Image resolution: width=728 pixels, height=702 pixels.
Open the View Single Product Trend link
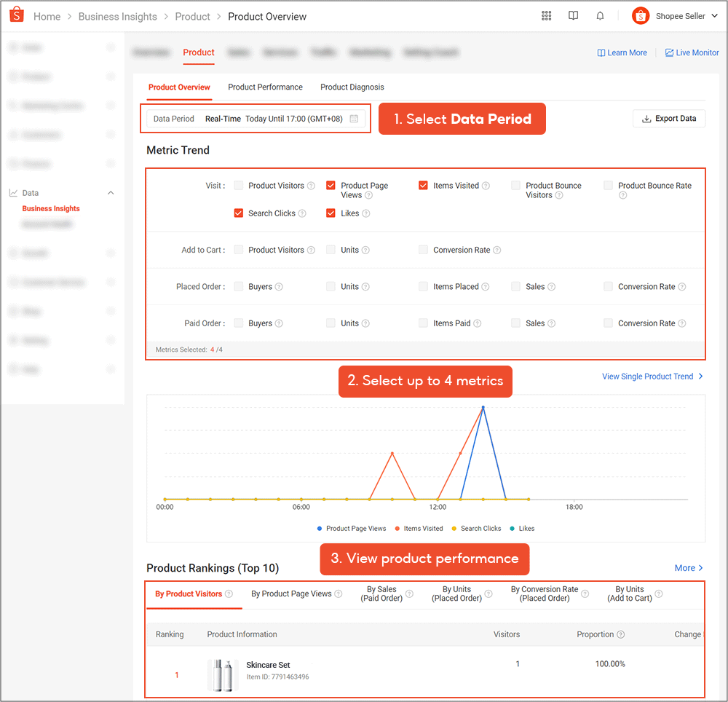pos(647,376)
